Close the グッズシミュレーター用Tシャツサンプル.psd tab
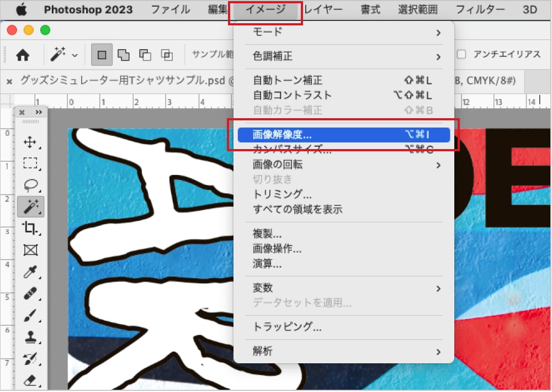 [x=9, y=81]
